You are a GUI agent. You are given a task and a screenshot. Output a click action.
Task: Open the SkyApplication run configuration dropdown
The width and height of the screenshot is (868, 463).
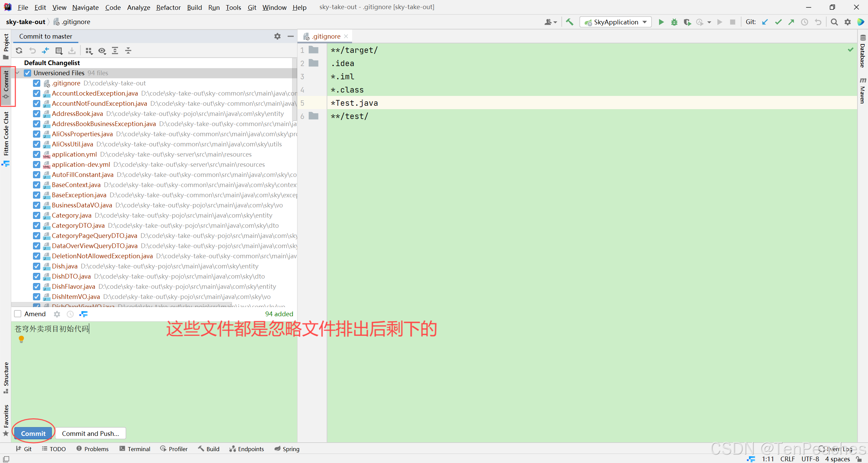pyautogui.click(x=616, y=22)
